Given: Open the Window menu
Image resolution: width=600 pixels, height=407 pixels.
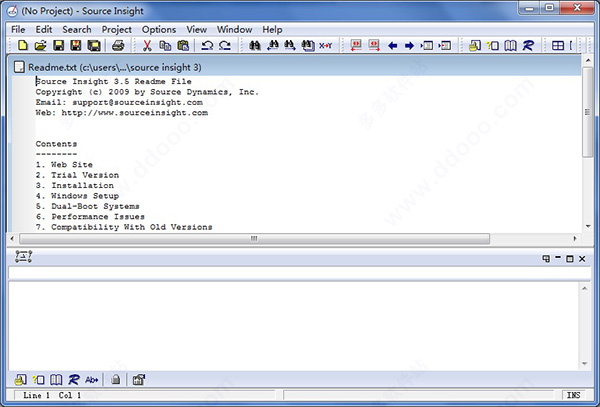Looking at the screenshot, I should [x=235, y=29].
